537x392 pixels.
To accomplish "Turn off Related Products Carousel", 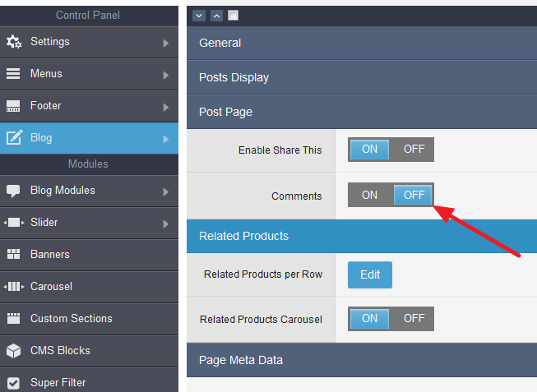I will coord(413,319).
